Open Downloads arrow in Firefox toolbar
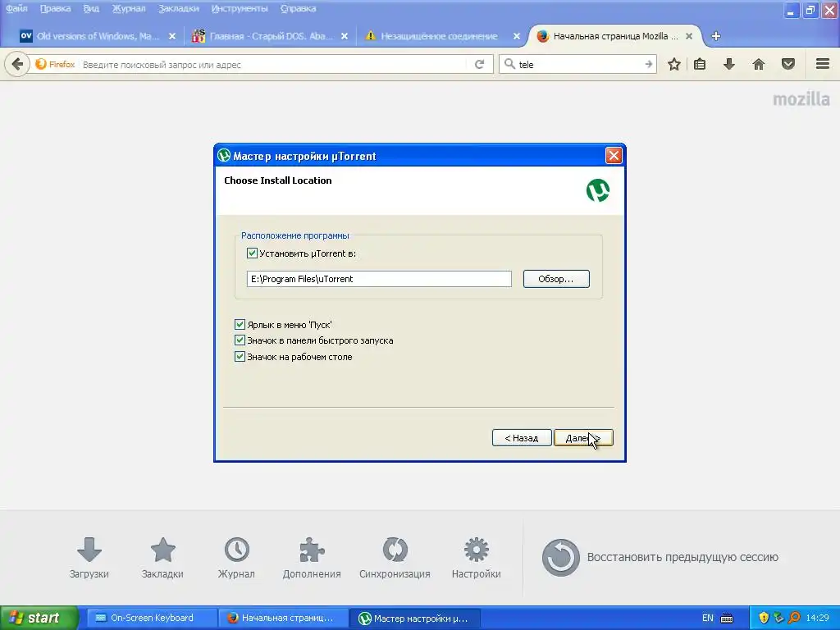The width and height of the screenshot is (840, 630). click(729, 64)
